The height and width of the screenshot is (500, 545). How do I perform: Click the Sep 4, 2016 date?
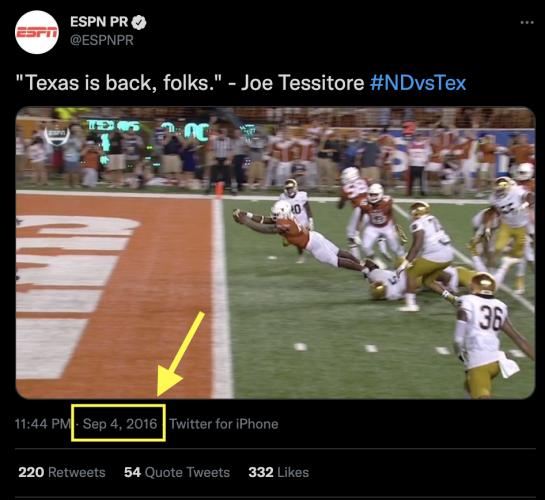tap(120, 424)
